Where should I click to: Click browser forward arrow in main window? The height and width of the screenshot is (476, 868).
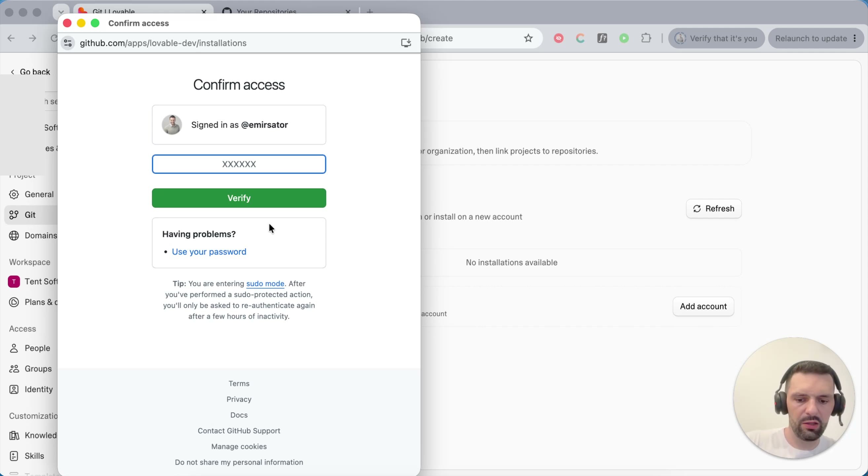pos(33,38)
